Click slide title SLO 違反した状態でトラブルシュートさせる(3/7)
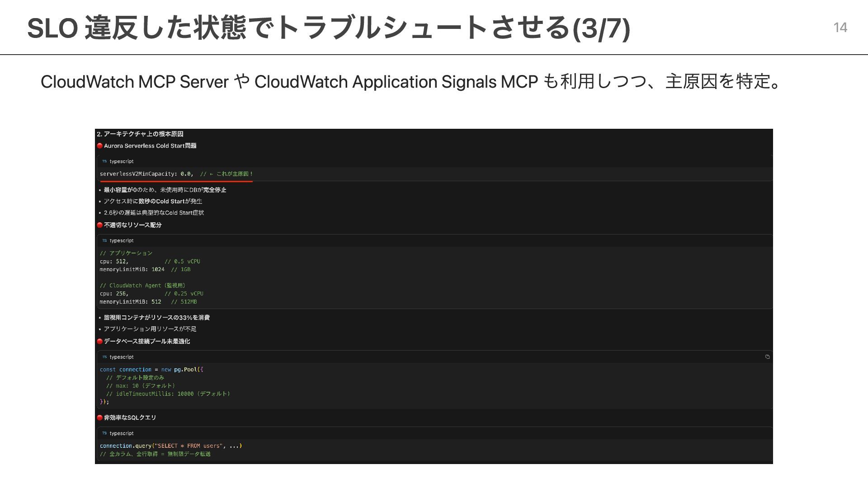Viewport: 868px width, 488px height. click(x=328, y=27)
